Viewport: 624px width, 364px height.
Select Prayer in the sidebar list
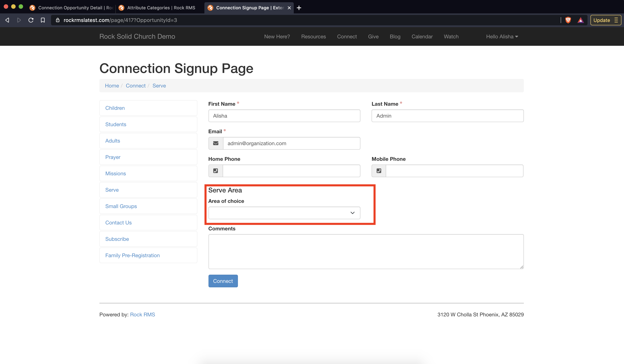pyautogui.click(x=148, y=157)
